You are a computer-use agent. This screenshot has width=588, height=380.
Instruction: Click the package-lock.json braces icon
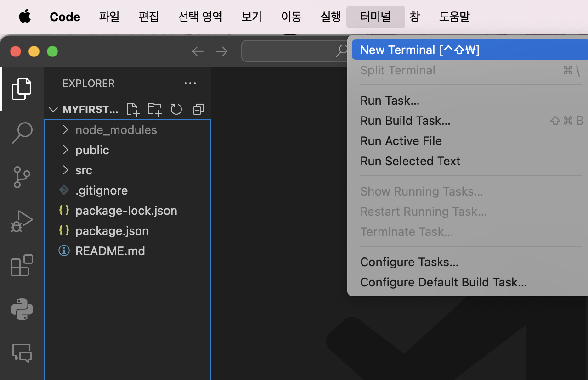[x=64, y=210]
